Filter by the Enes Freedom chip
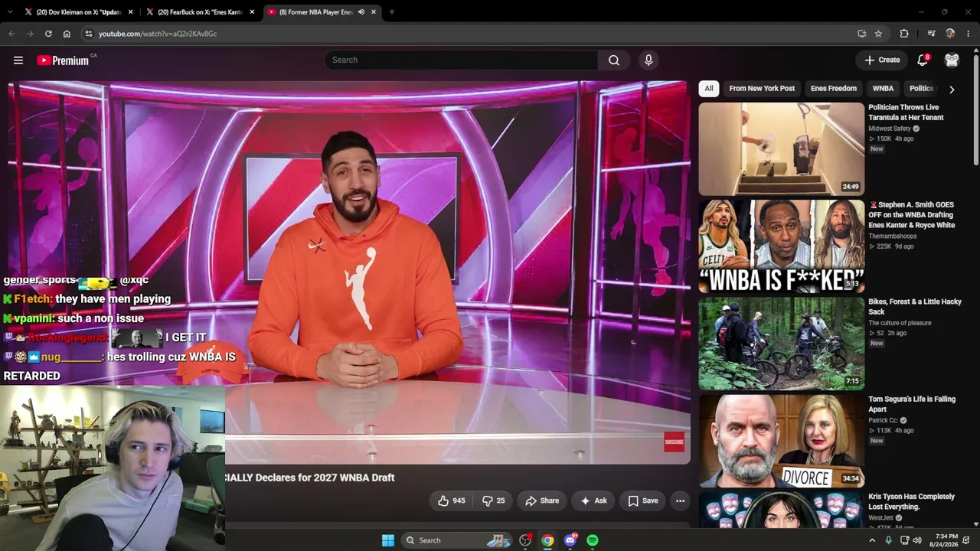980x551 pixels. [834, 89]
